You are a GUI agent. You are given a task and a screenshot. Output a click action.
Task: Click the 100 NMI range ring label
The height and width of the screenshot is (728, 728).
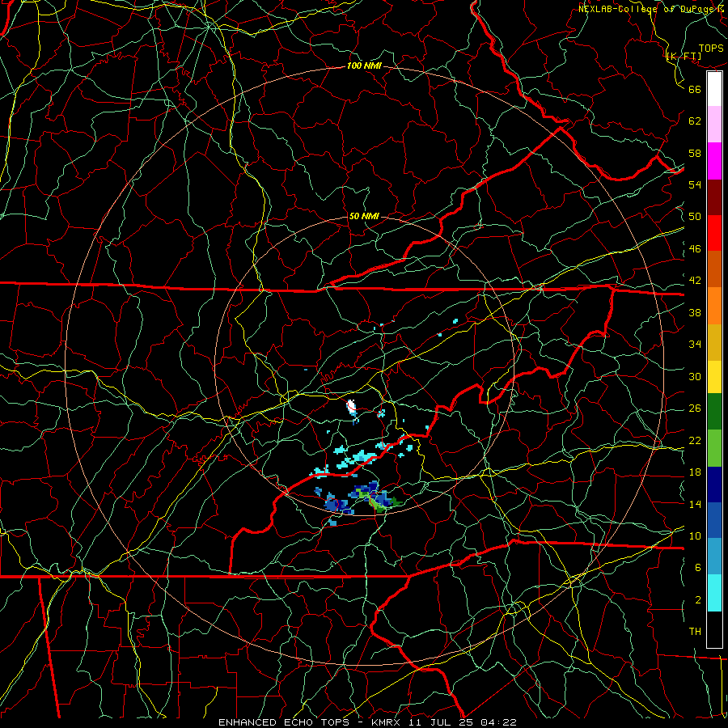(x=364, y=66)
